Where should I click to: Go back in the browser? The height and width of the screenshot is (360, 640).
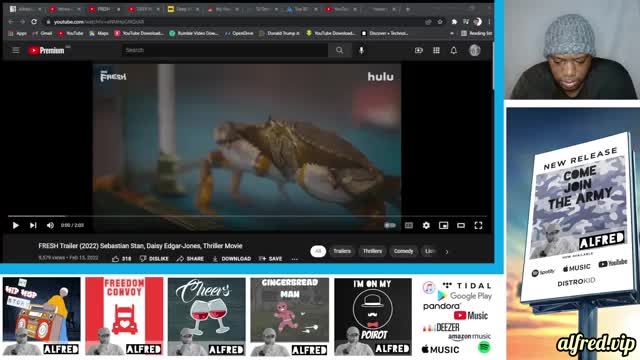[11, 22]
